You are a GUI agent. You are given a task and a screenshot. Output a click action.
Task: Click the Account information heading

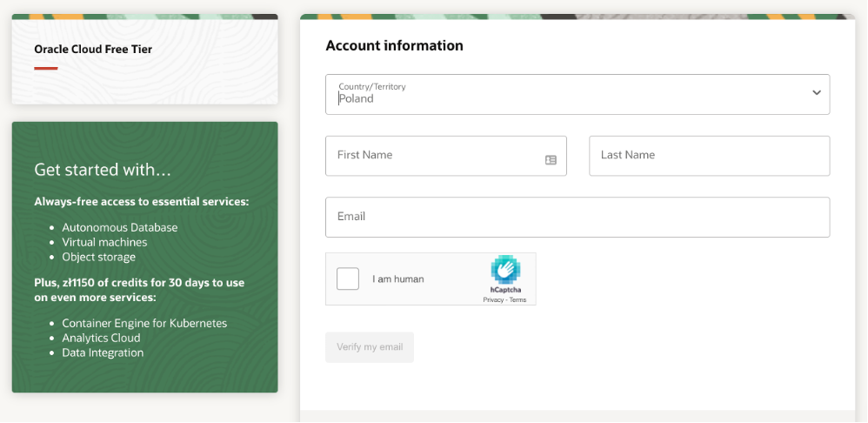tap(394, 45)
